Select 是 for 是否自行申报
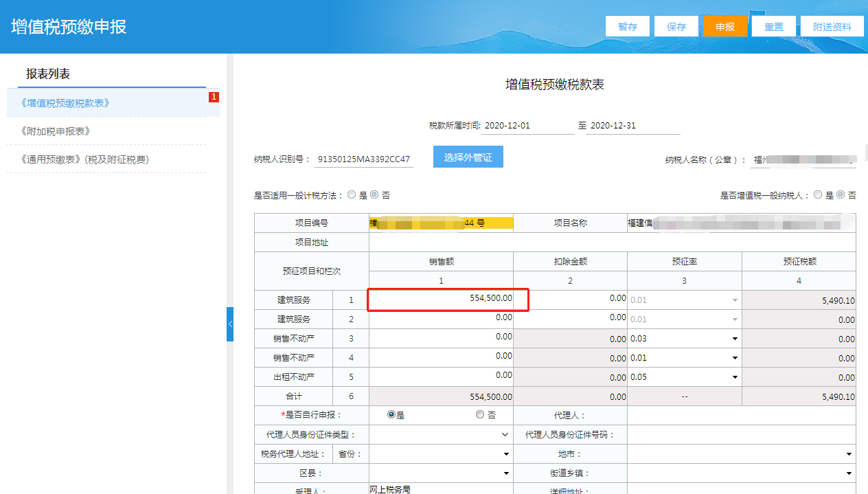This screenshot has height=494, width=868. [x=392, y=415]
